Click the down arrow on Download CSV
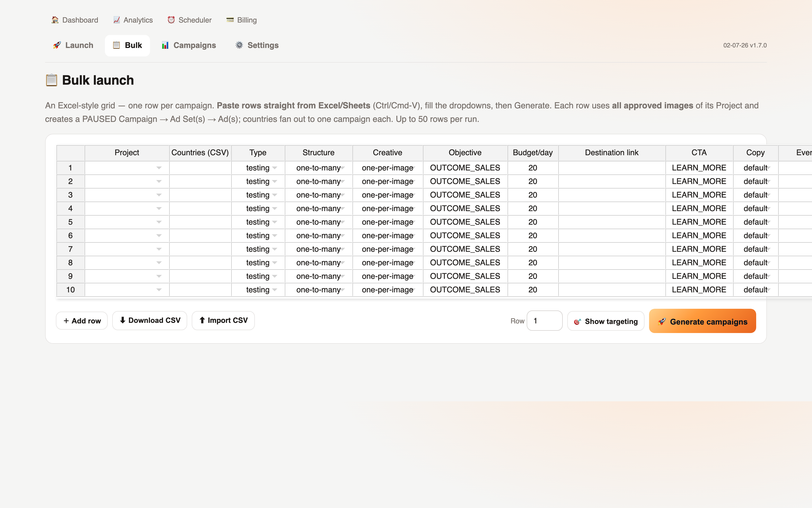 click(122, 320)
